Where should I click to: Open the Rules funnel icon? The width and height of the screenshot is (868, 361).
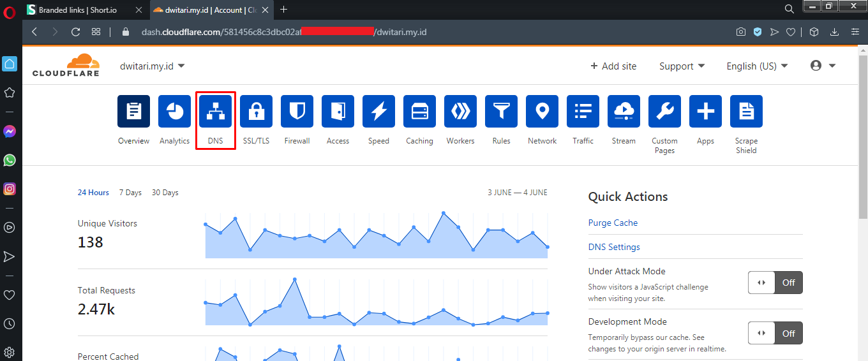(501, 112)
